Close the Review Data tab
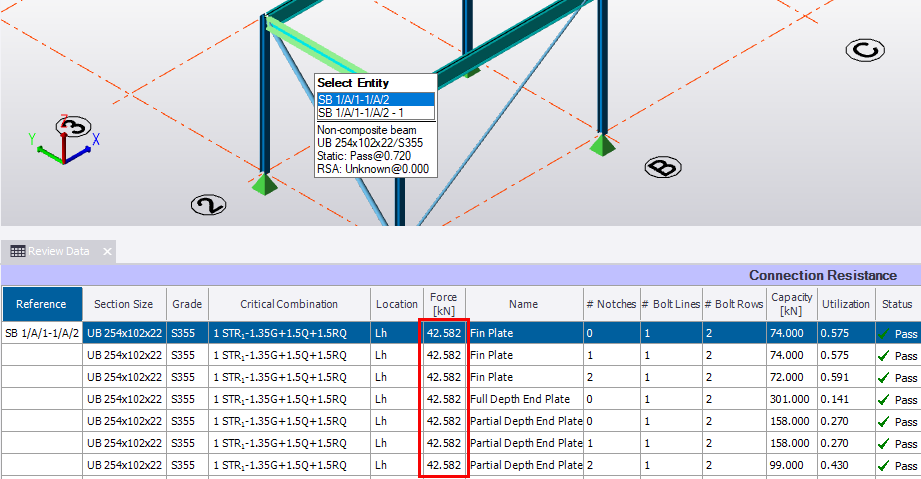 click(107, 252)
